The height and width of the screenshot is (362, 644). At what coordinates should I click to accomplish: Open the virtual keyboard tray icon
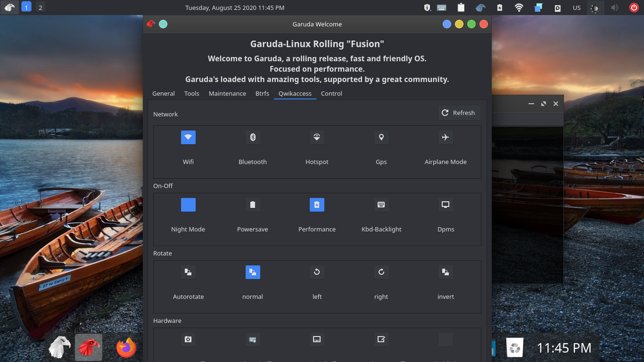click(x=442, y=8)
